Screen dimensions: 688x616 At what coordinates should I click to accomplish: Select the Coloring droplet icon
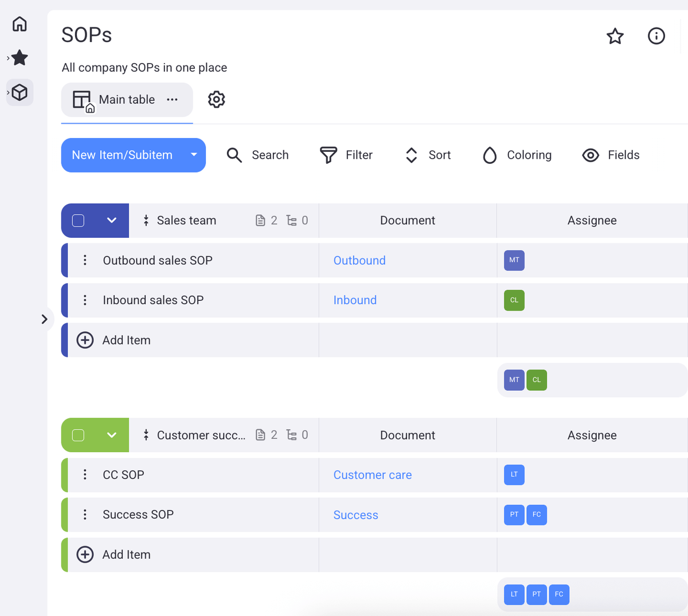point(489,155)
